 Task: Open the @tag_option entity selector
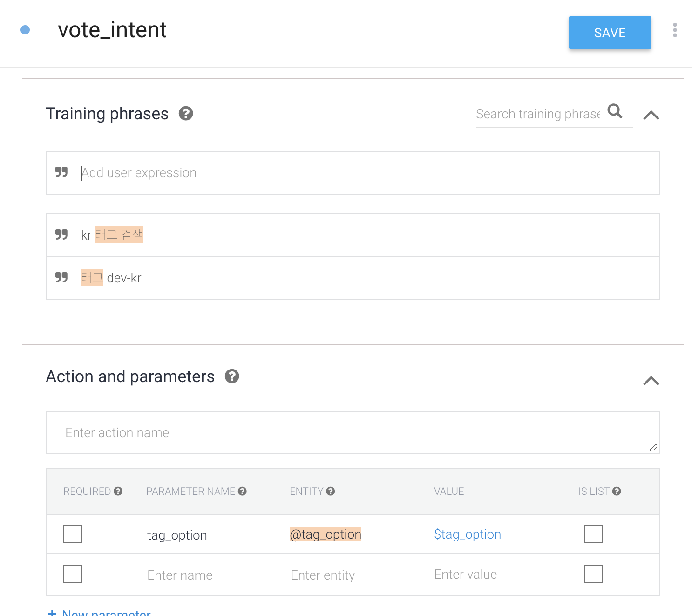326,534
